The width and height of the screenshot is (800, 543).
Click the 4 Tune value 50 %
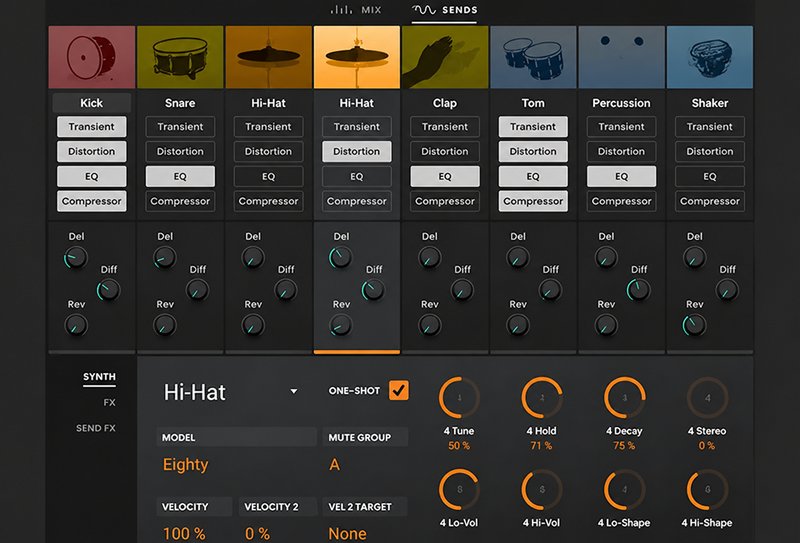click(x=459, y=446)
